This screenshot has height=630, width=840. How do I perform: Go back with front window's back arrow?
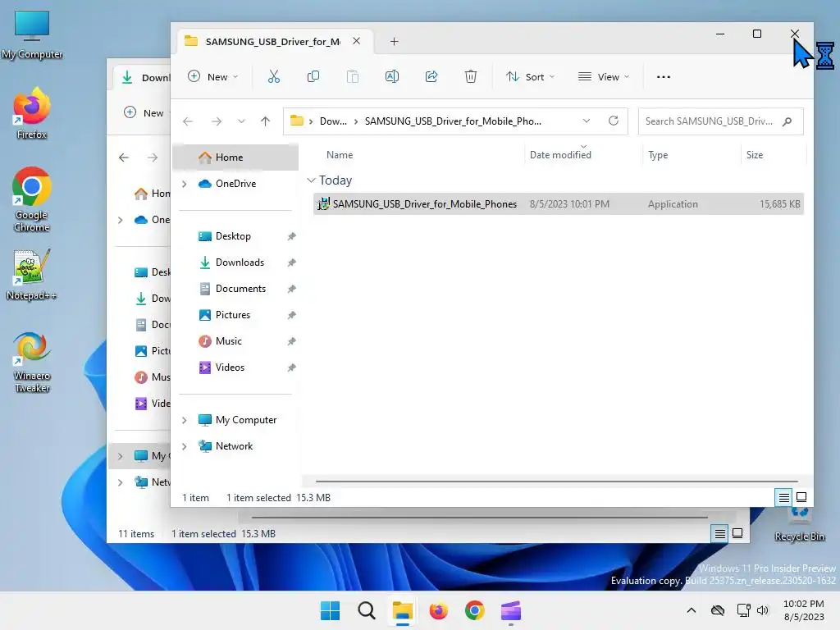point(188,121)
